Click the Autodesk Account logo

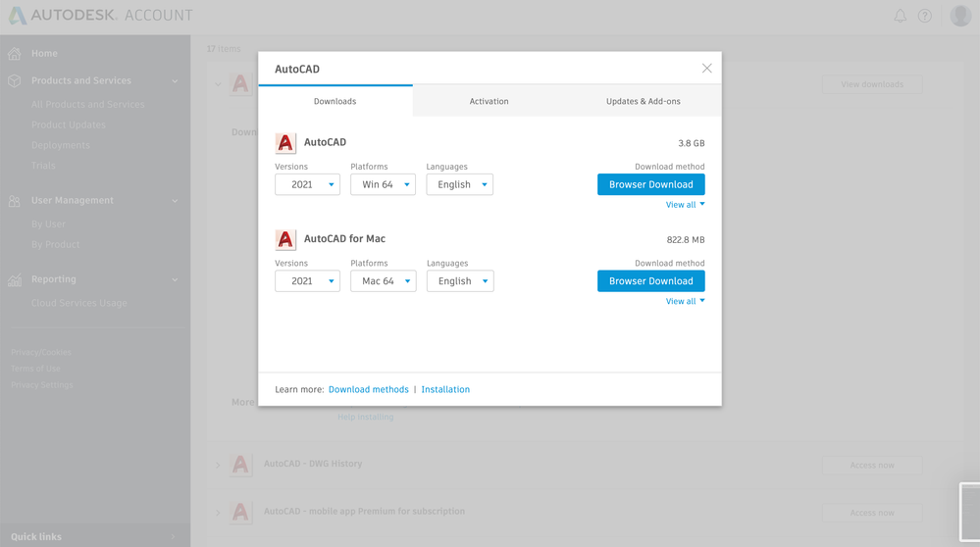coord(101,15)
